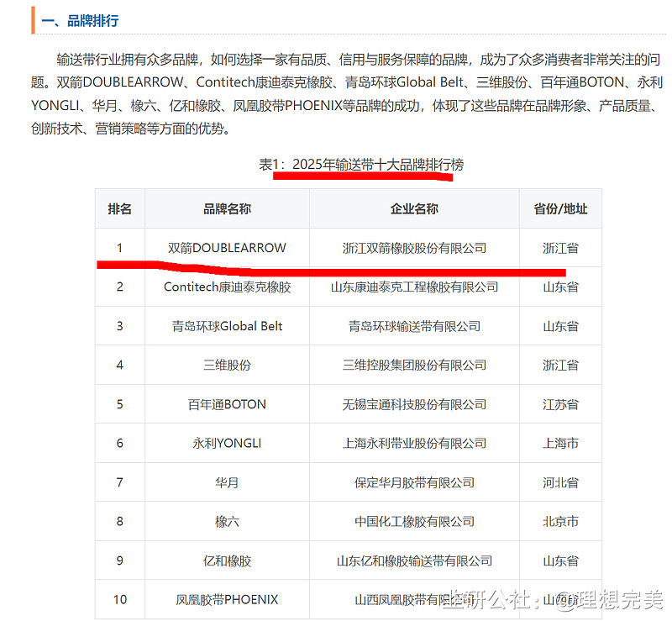The height and width of the screenshot is (621, 672).
Task: Click the province cell "河北省"
Action: (560, 482)
